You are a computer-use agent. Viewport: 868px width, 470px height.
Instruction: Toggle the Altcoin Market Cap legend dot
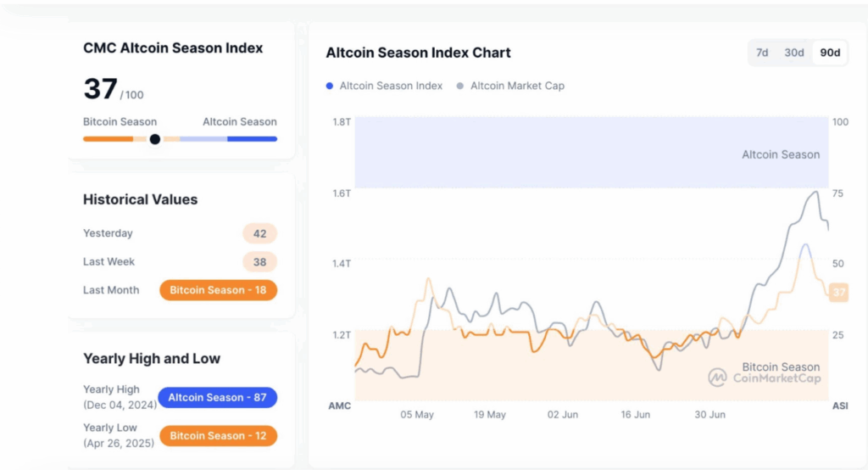[460, 86]
